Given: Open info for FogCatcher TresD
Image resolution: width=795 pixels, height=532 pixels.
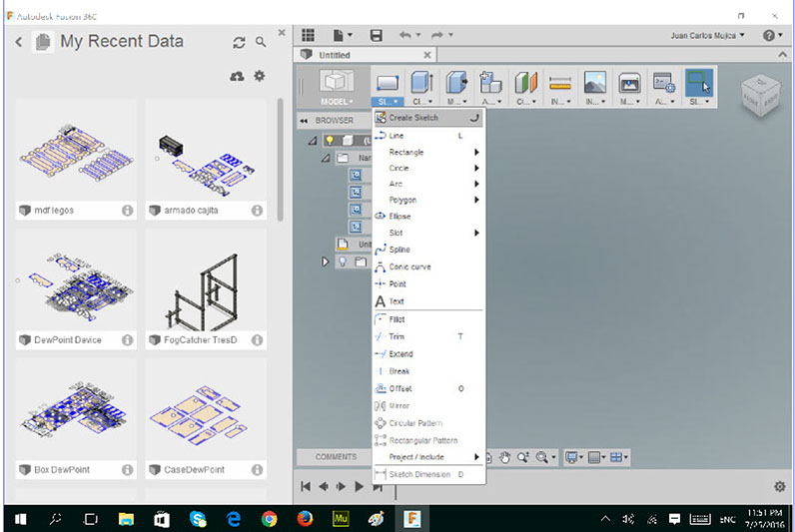Looking at the screenshot, I should pyautogui.click(x=257, y=340).
